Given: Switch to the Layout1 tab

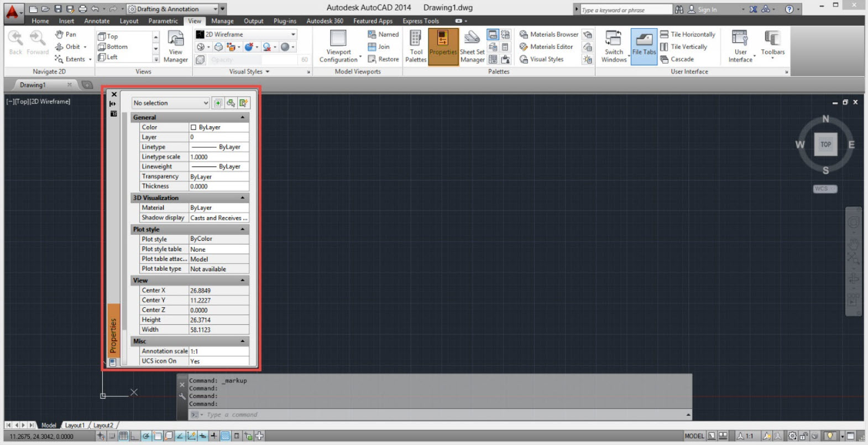Looking at the screenshot, I should tap(75, 425).
